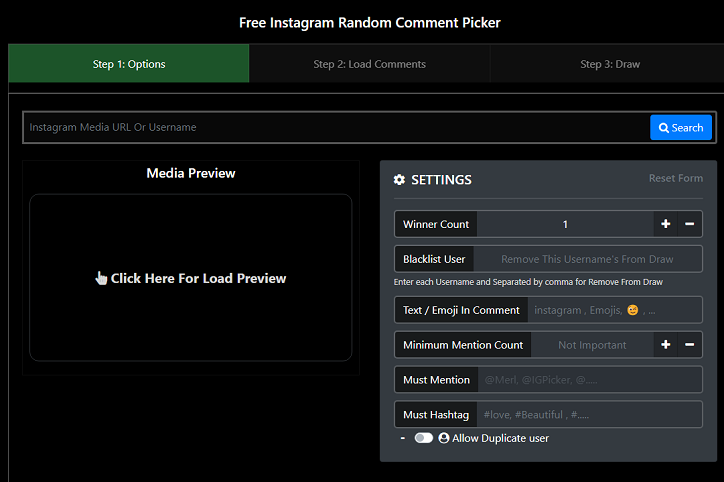Click the Reset Form link

(676, 178)
